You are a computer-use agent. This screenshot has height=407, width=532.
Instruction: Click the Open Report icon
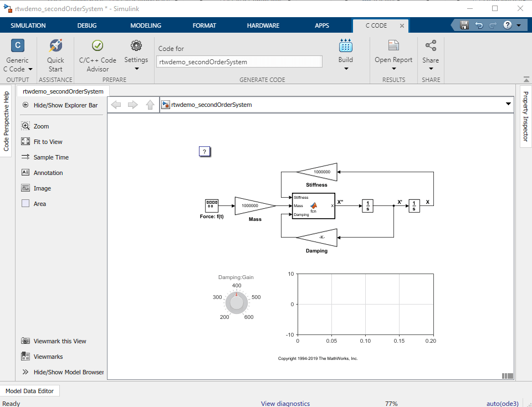393,45
